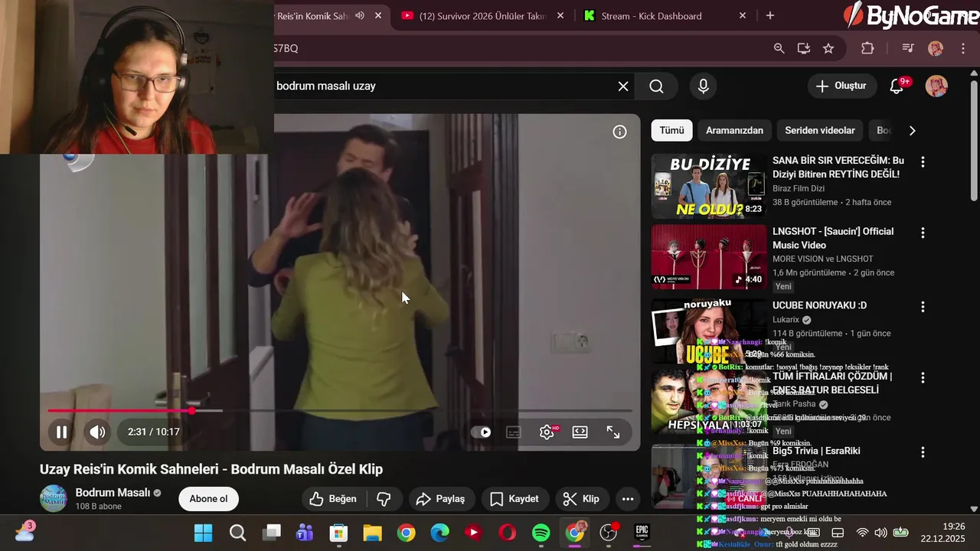
Task: Open a new browser tab
Action: pyautogui.click(x=770, y=15)
